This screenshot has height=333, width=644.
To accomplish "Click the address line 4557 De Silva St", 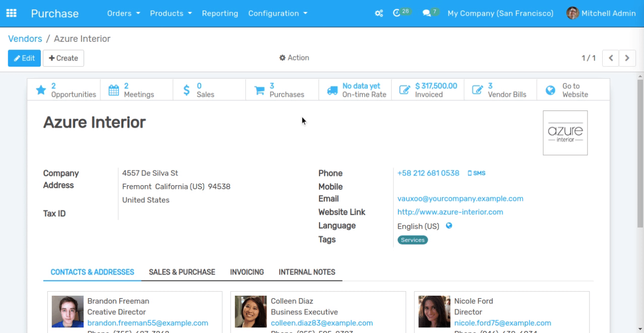I will coord(150,173).
